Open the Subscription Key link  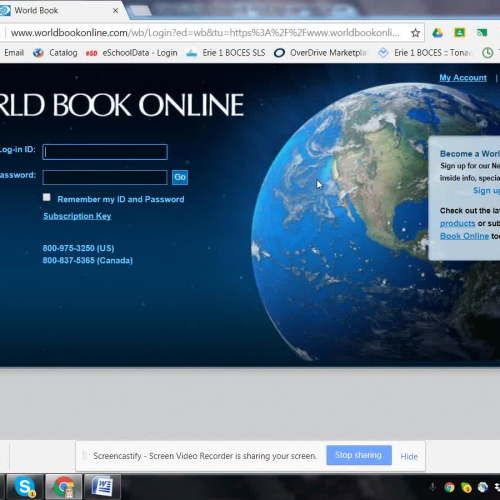tap(77, 216)
